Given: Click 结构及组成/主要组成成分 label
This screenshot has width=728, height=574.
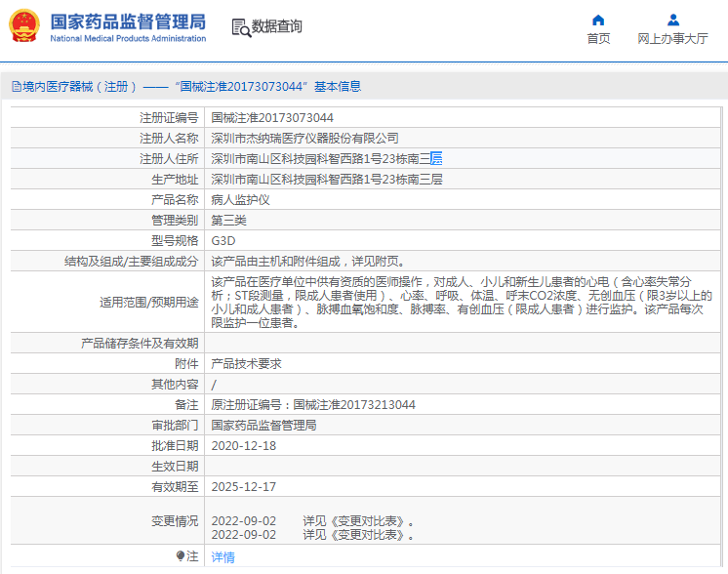Looking at the screenshot, I should [x=132, y=262].
